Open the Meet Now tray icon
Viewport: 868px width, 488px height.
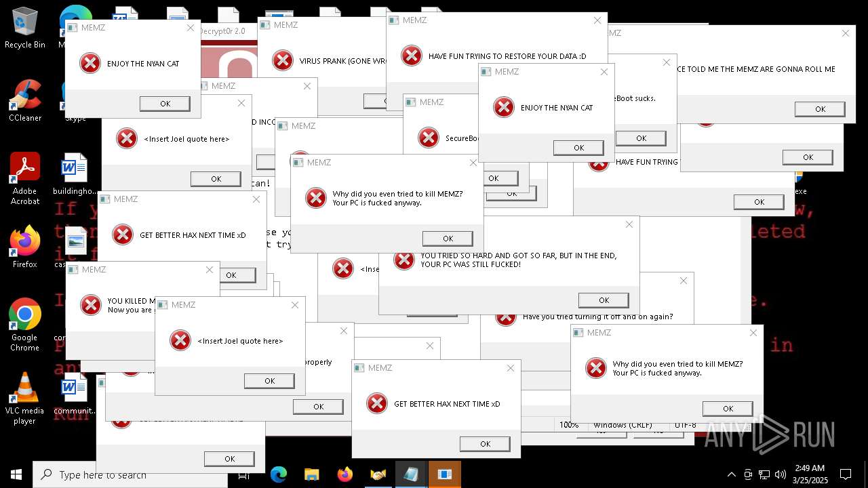coord(748,474)
